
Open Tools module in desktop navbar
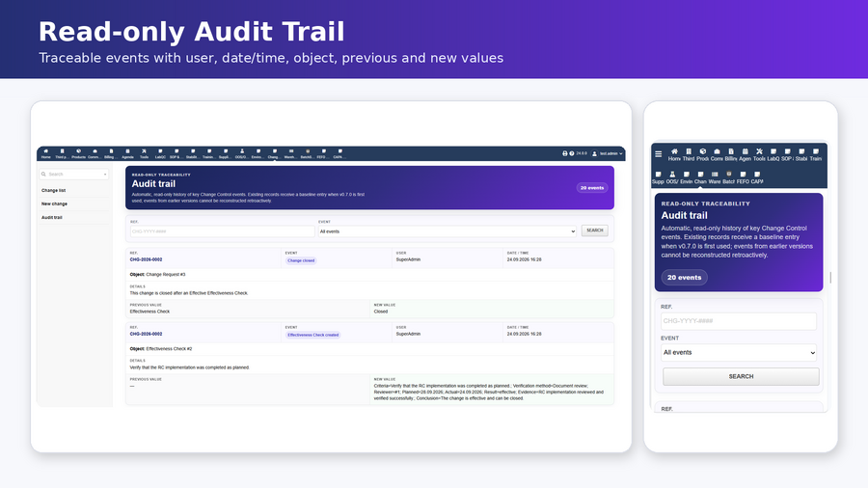click(x=144, y=153)
